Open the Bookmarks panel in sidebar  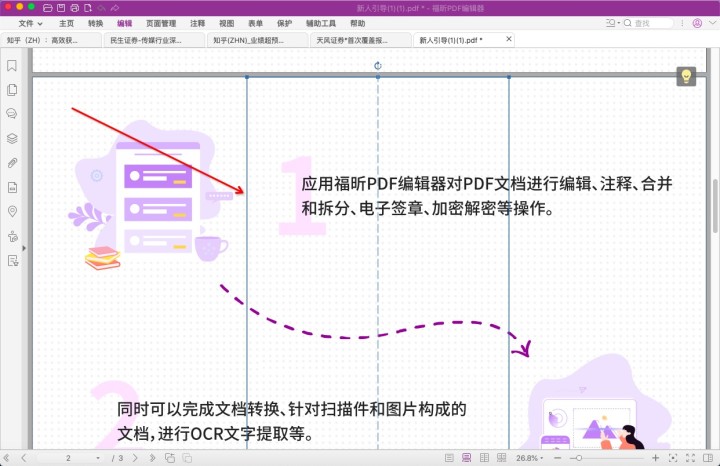click(x=13, y=66)
